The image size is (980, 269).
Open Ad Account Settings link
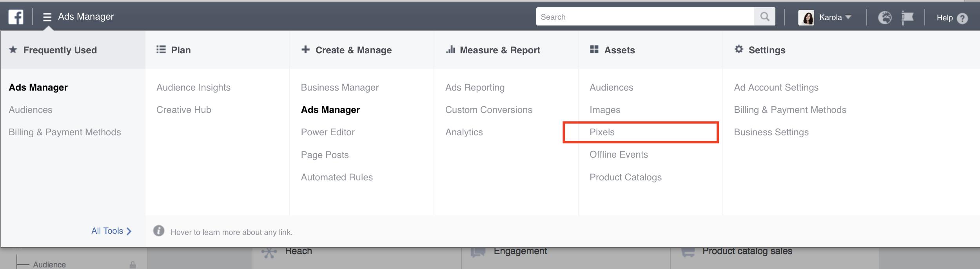point(776,87)
